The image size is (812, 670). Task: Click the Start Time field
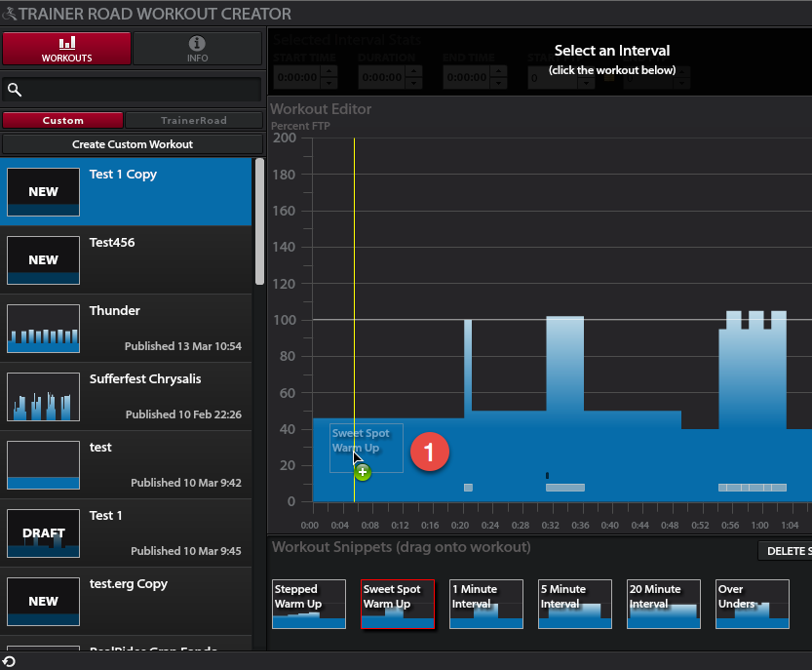pos(297,78)
